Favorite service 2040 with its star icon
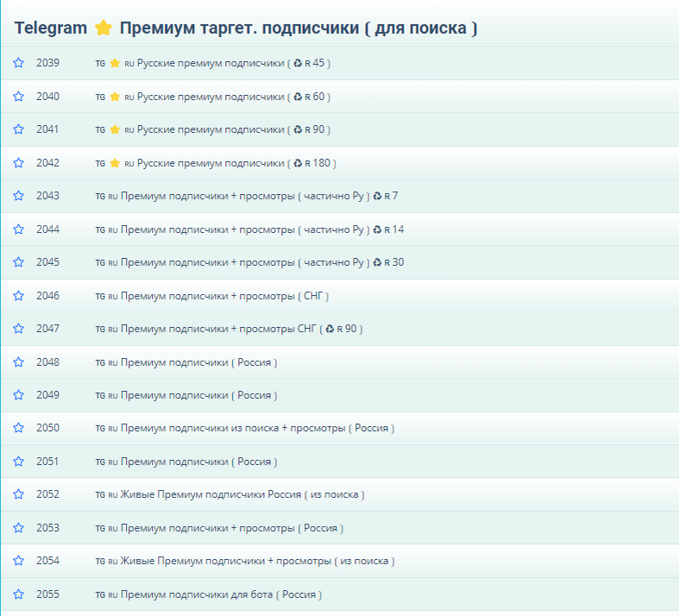The width and height of the screenshot is (679, 616). pos(19,96)
